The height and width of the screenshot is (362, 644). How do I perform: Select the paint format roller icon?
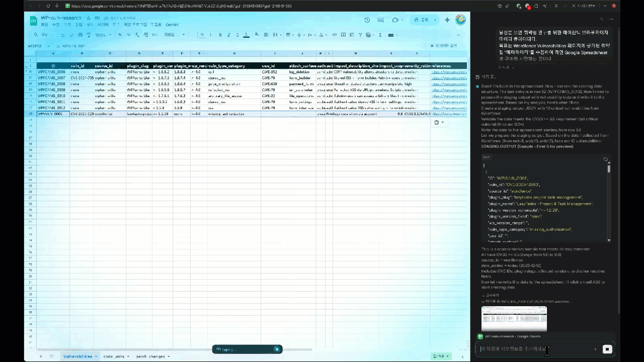click(x=89, y=35)
